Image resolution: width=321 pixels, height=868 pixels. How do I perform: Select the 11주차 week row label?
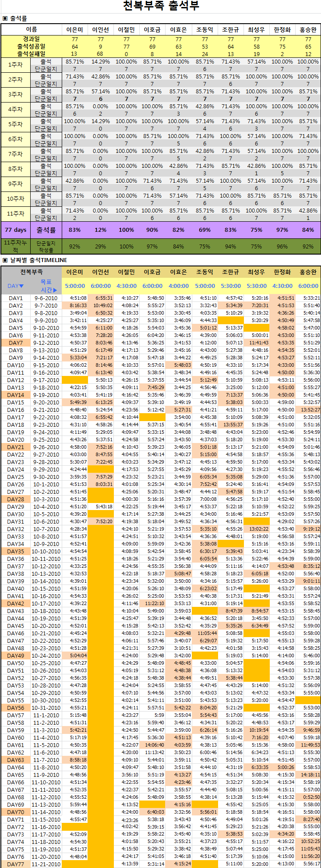coord(16,214)
